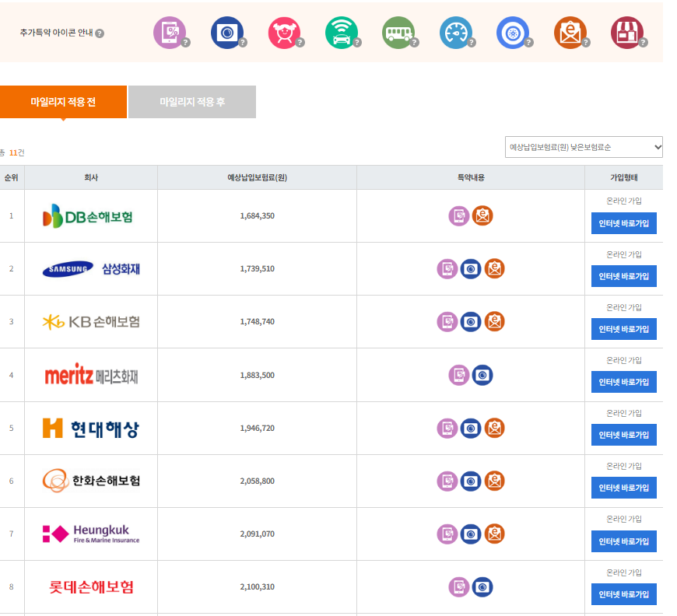
Task: Click the 가입형태 column header
Action: (x=624, y=177)
